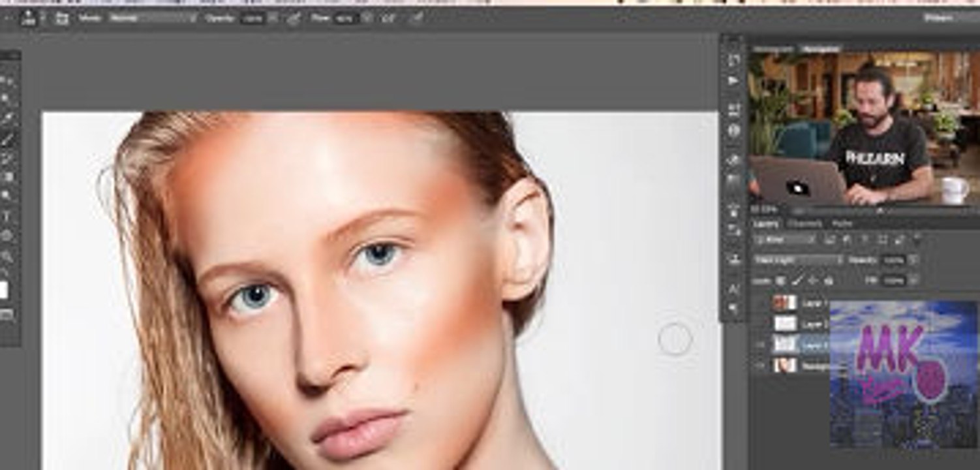
Task: Select the Move tool in toolbar
Action: click(8, 80)
